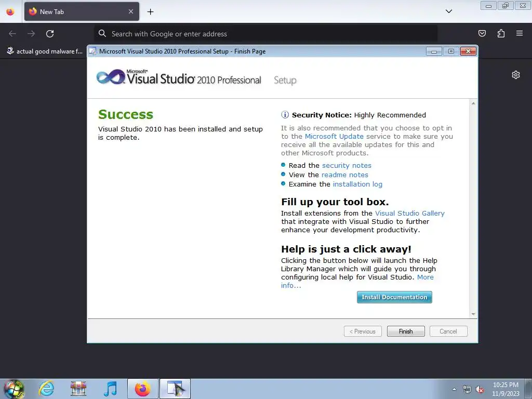Click the setup scrollbar up arrow

473,103
